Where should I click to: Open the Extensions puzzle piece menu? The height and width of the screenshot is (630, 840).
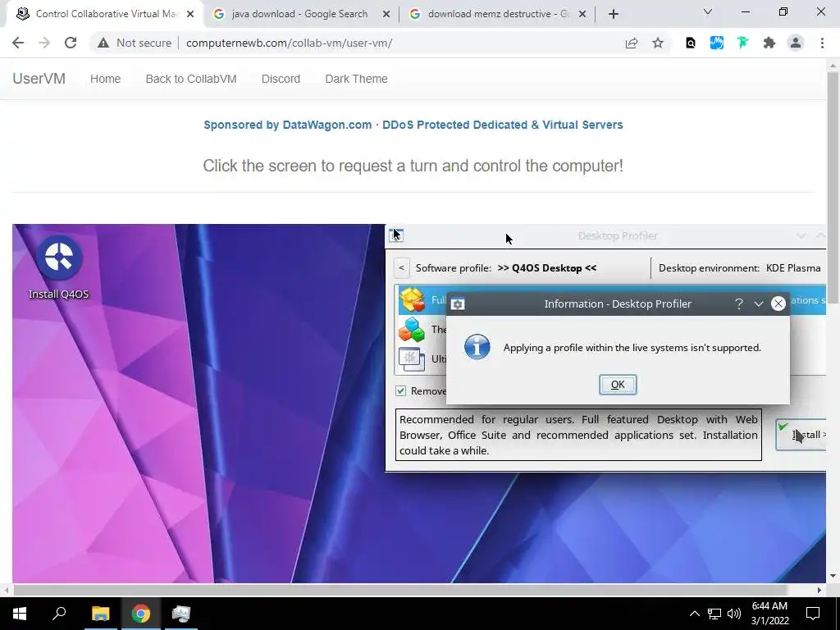pos(769,43)
